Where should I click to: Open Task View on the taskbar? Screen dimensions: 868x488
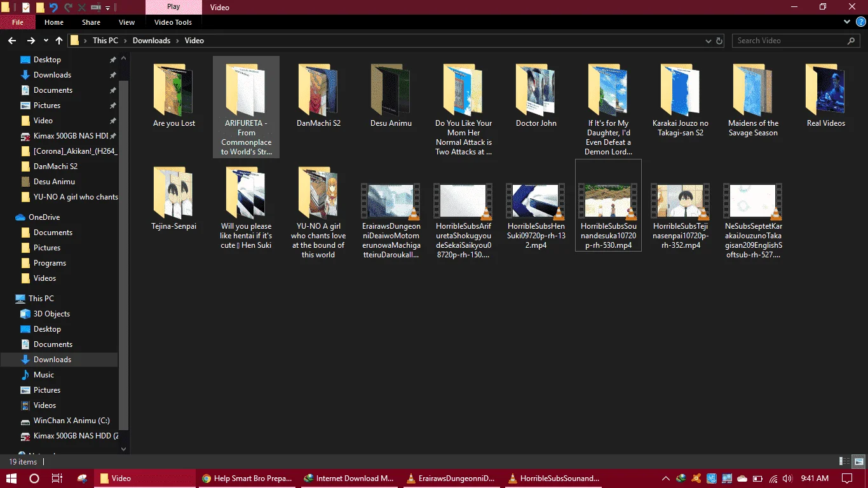(x=57, y=478)
